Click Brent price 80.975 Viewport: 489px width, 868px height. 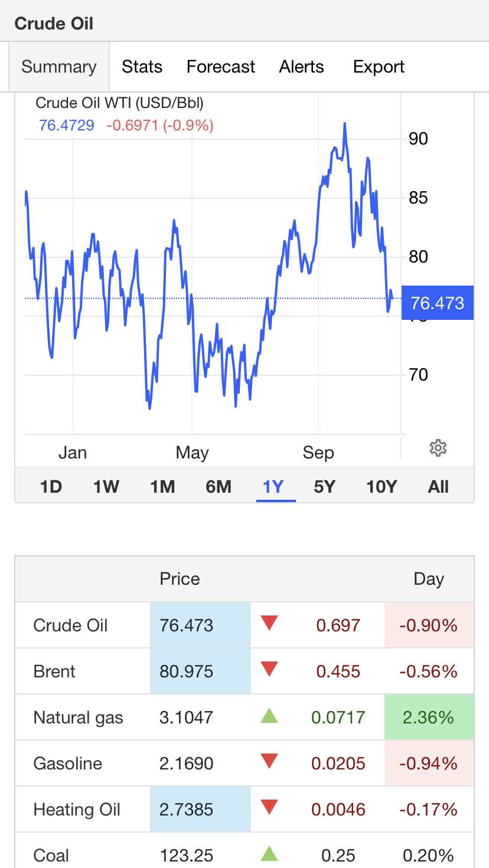click(187, 672)
